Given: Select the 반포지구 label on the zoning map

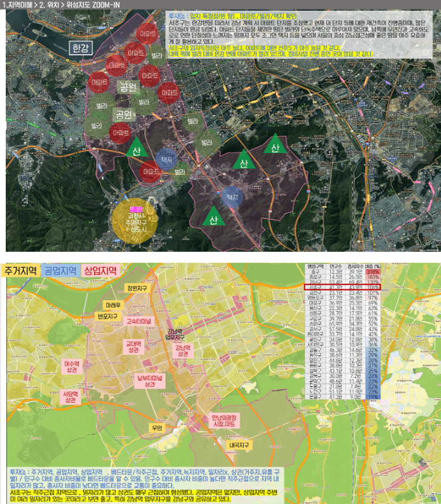Looking at the screenshot, I should tap(108, 317).
